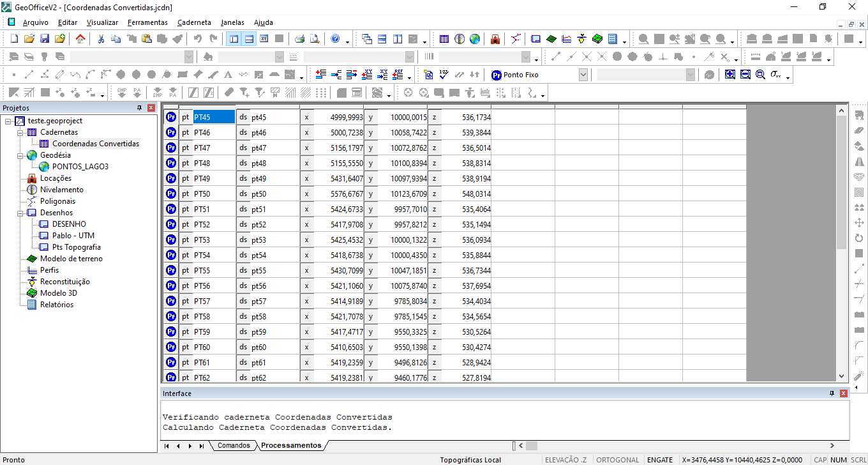Toggle the ORTOGONAL mode in status bar
Viewport: 868px width, 465px height.
pos(617,460)
